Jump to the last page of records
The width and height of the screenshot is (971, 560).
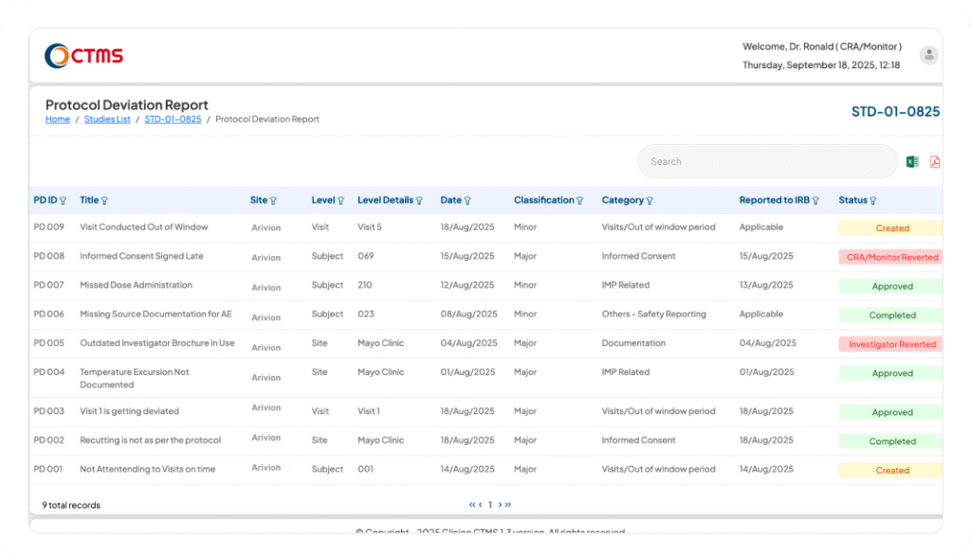pos(508,505)
